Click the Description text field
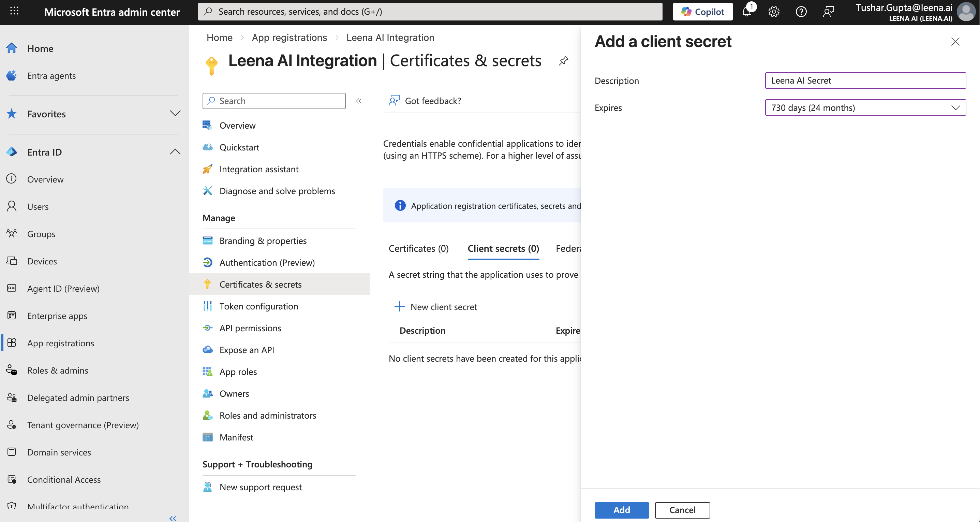 tap(865, 80)
